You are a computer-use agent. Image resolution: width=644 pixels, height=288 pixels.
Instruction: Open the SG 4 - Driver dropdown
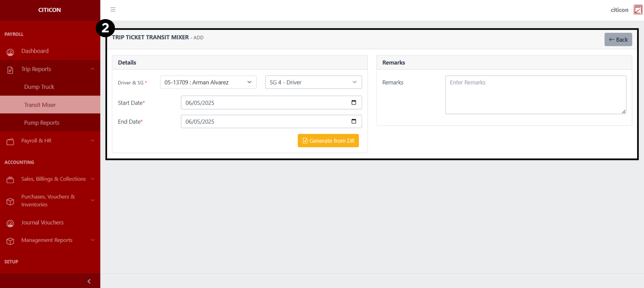pos(313,82)
